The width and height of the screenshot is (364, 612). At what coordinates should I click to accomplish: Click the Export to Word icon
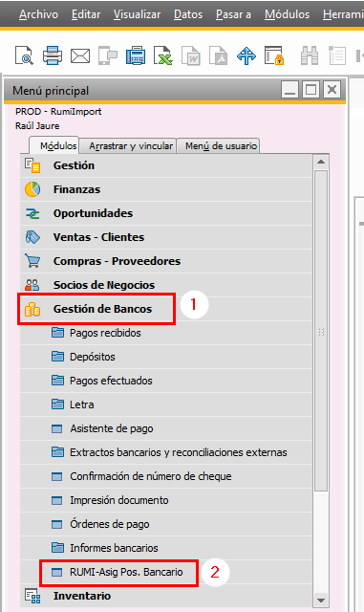tap(191, 55)
